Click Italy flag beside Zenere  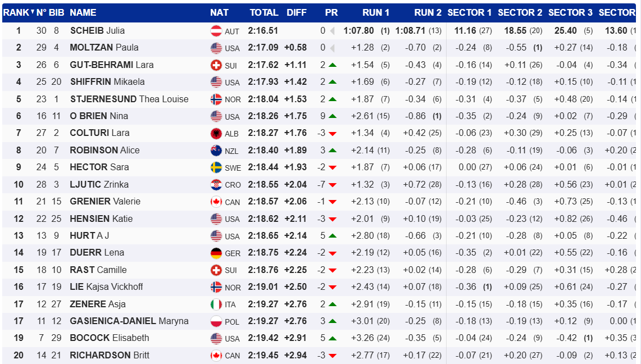[216, 304]
